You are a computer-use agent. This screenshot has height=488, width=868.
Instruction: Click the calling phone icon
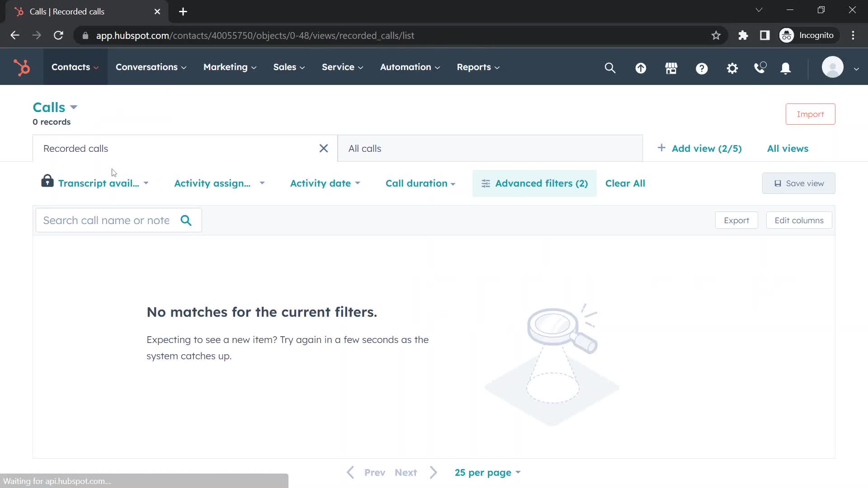761,67
